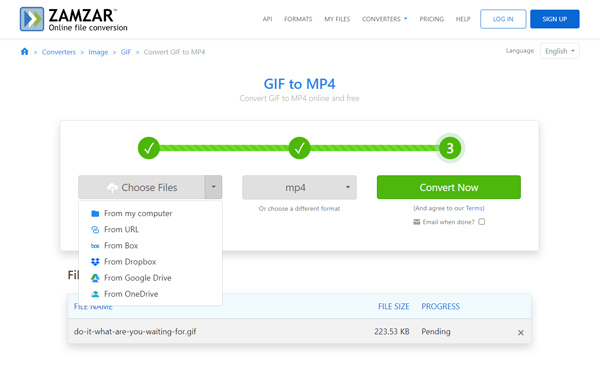
Task: Click the Progress column header
Action: 441,306
